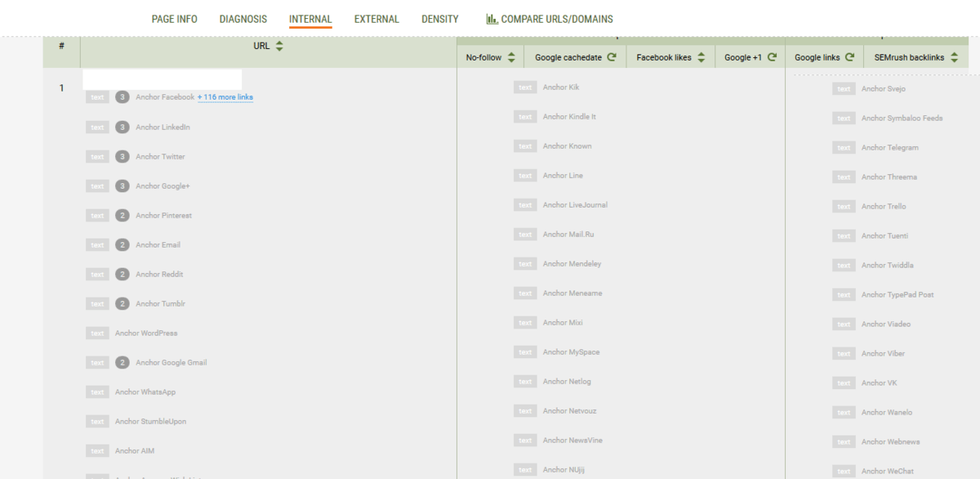The width and height of the screenshot is (980, 479).
Task: Click text badge beside Anchor Telegram
Action: tap(844, 148)
